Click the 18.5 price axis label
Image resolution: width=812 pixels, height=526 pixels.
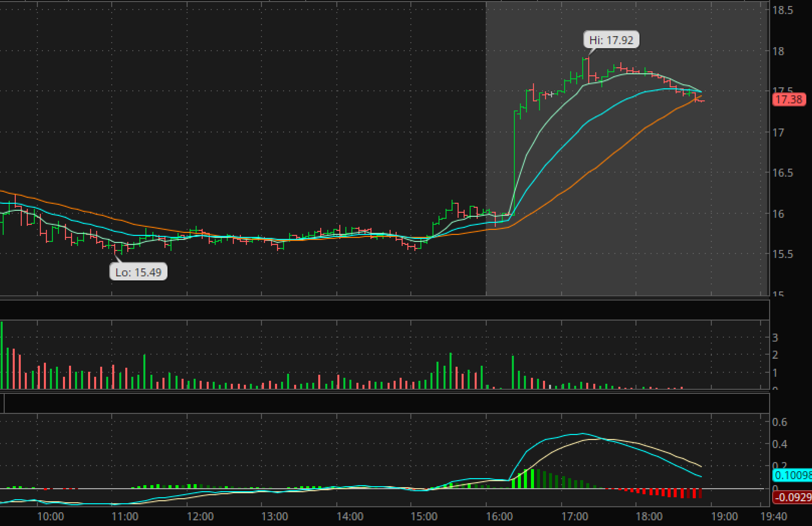783,10
